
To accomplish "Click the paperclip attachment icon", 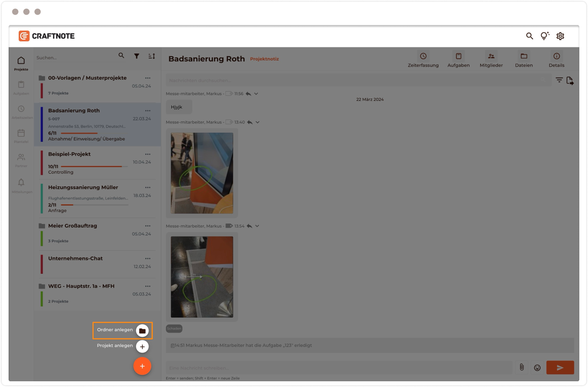I will (522, 367).
